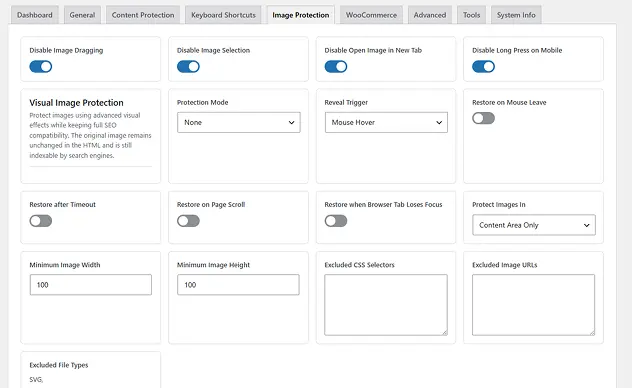
Task: Toggle Disable Open Image in New Tab
Action: (x=336, y=66)
